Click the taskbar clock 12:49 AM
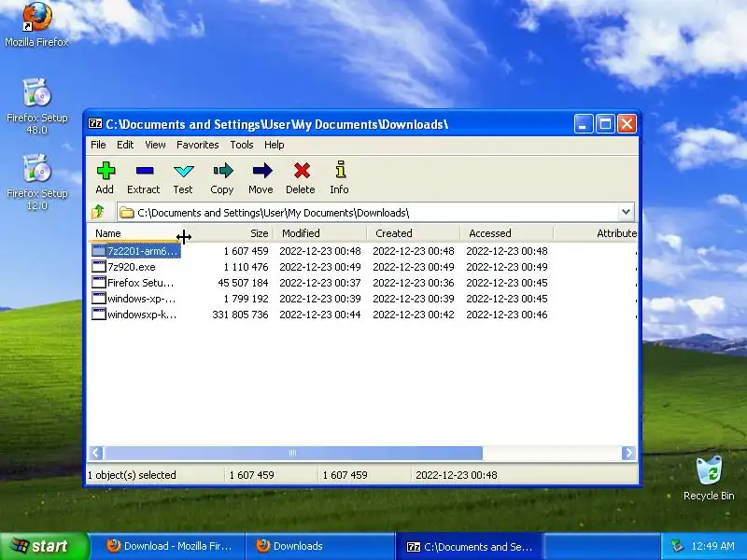This screenshot has height=560, width=747. pos(712,546)
